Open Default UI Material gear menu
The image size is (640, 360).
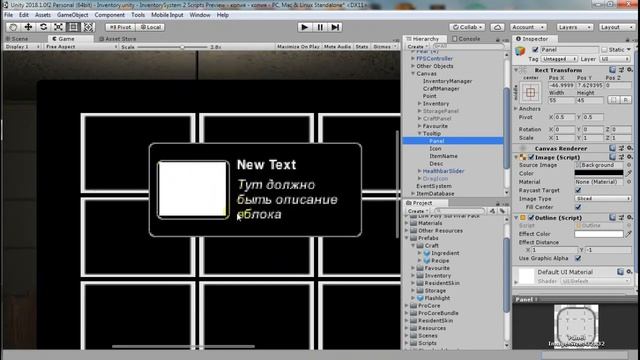[630, 271]
